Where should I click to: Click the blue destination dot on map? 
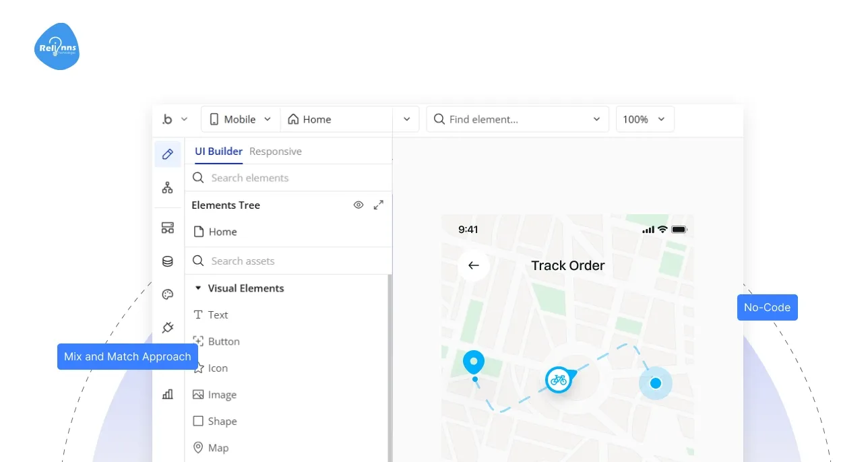click(x=656, y=383)
